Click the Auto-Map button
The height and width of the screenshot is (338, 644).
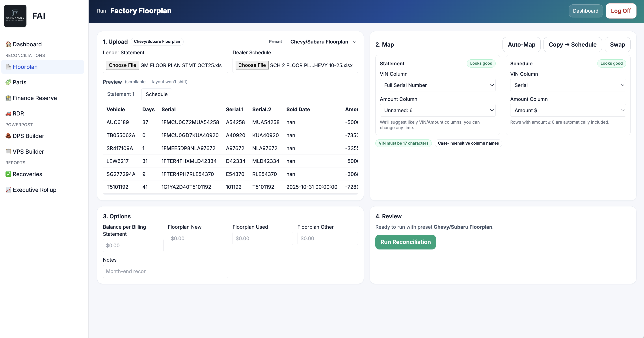point(521,45)
